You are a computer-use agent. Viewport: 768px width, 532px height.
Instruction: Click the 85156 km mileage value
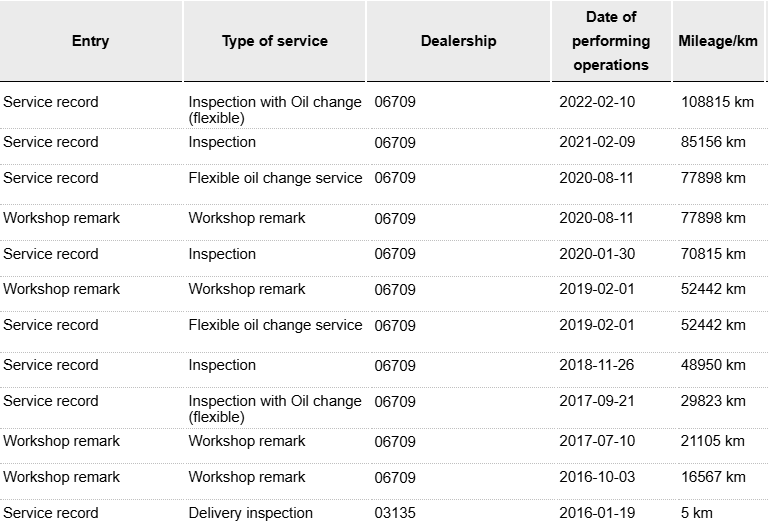713,142
